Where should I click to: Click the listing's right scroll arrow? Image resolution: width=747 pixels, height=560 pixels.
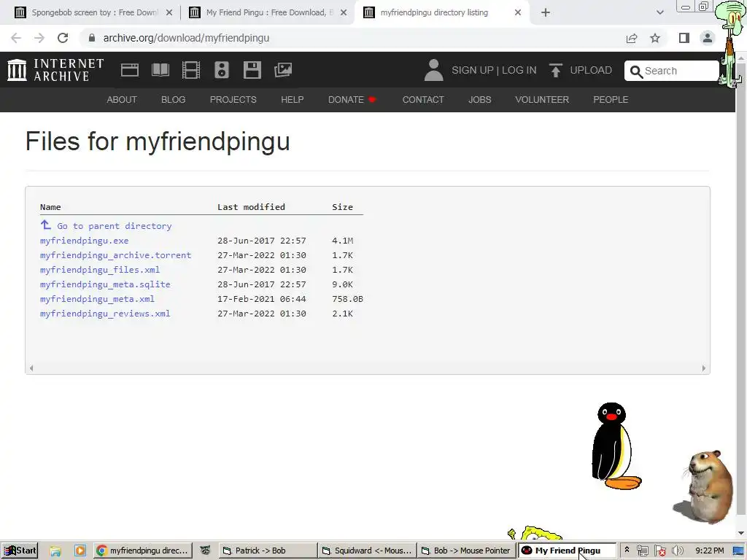click(x=704, y=368)
